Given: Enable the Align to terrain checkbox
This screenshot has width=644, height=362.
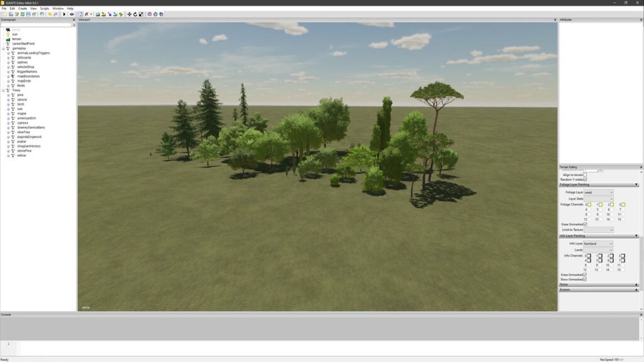Looking at the screenshot, I should click(585, 175).
